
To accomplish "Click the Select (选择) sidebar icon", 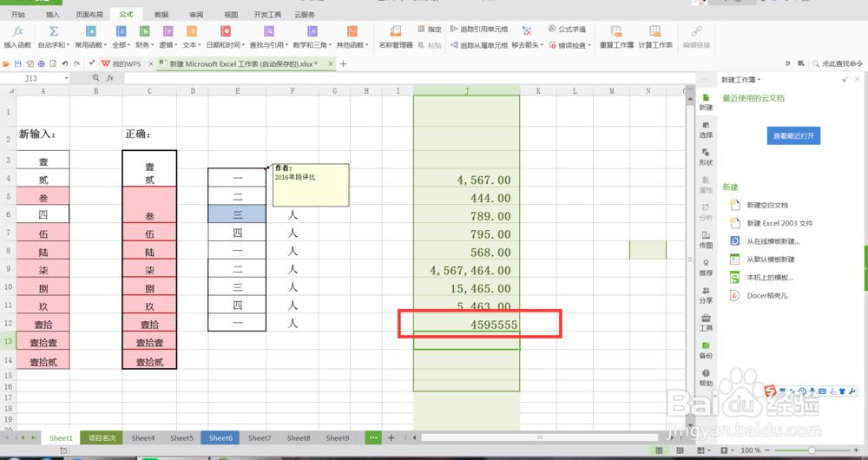I will click(706, 129).
